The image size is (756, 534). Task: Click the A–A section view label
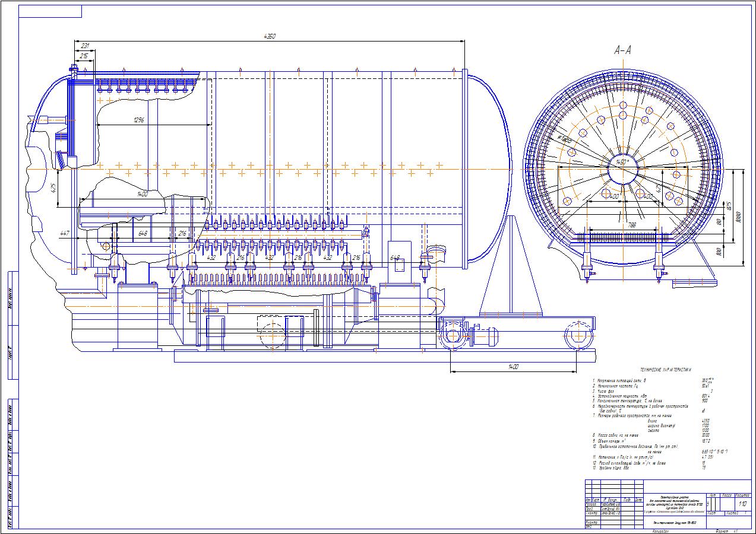[622, 50]
